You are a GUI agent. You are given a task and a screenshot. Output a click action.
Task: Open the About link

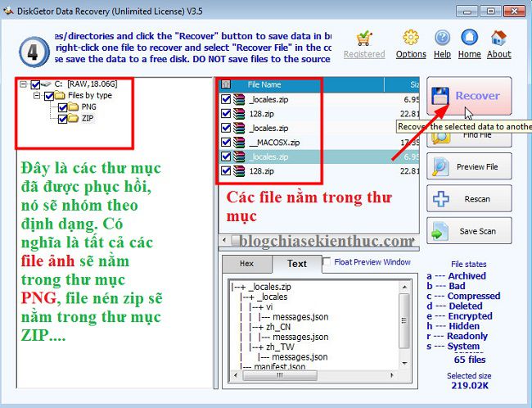499,54
